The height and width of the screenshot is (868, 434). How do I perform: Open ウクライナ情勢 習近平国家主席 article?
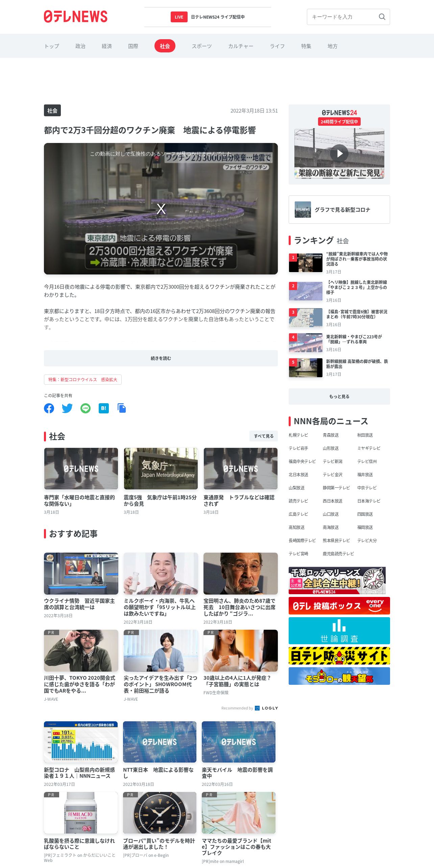[x=81, y=585]
